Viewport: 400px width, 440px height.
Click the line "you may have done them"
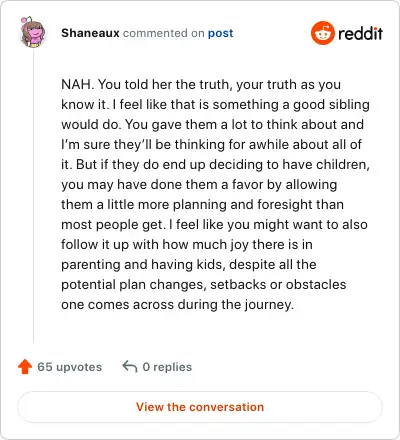(x=199, y=185)
